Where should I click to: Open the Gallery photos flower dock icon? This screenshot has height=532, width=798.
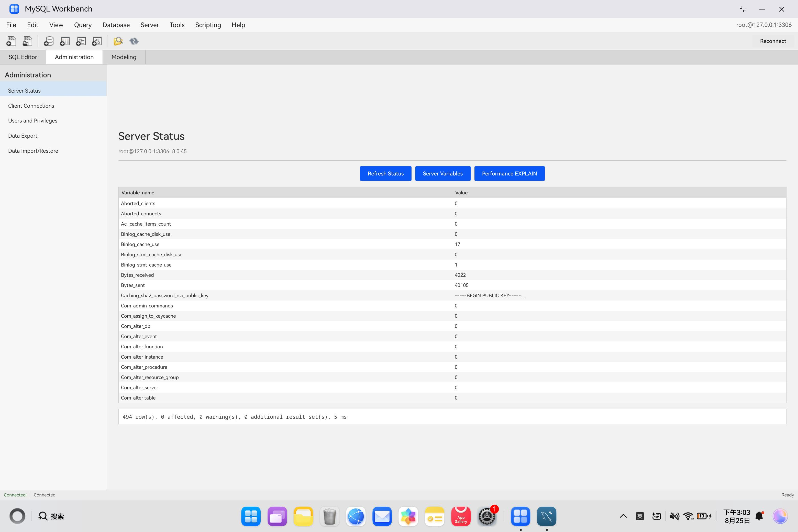tap(408, 516)
